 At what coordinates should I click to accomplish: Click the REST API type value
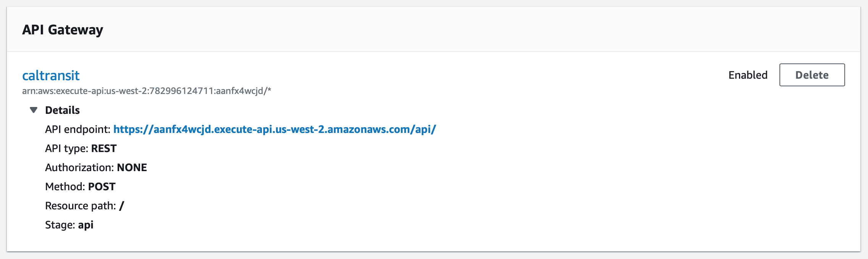[104, 148]
